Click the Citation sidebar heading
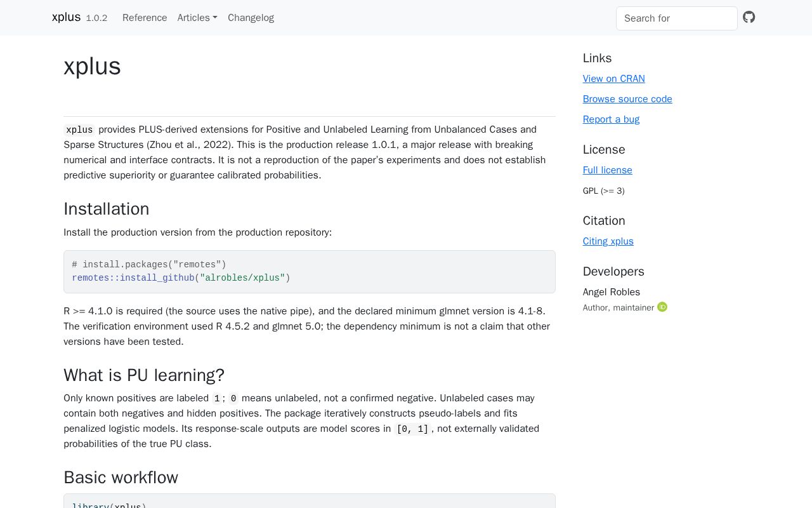 click(604, 220)
